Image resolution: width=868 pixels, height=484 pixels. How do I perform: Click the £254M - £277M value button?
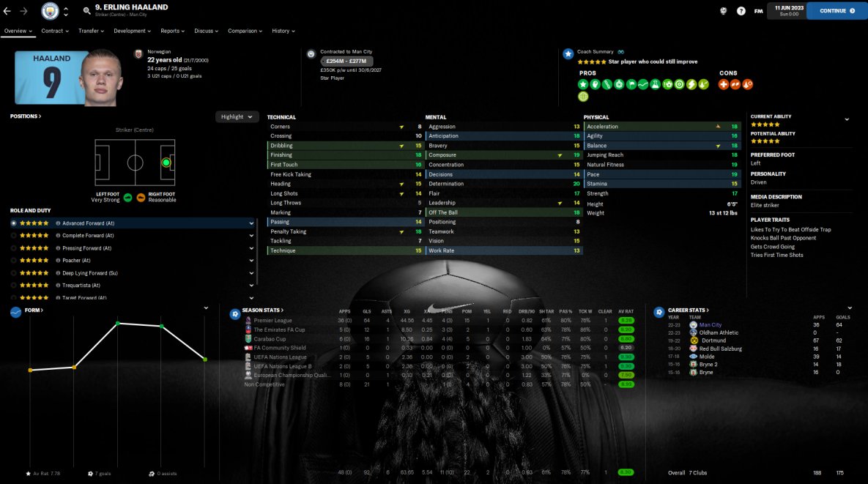346,62
